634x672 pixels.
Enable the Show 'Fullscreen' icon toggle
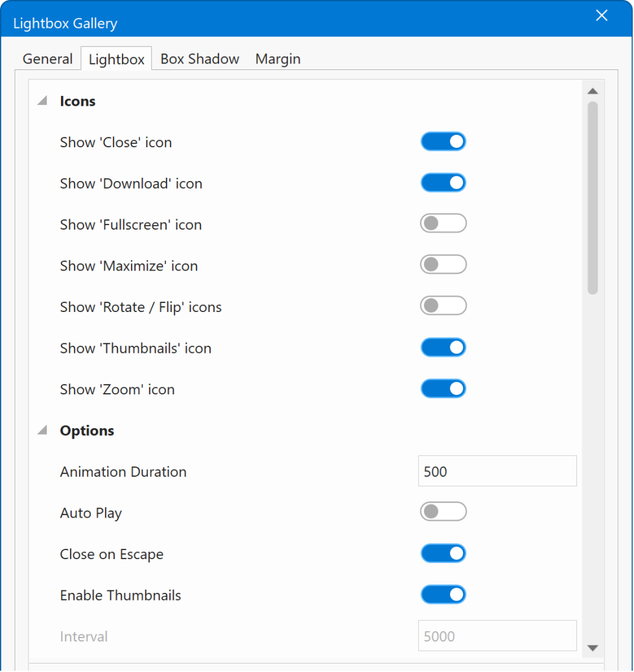[443, 224]
